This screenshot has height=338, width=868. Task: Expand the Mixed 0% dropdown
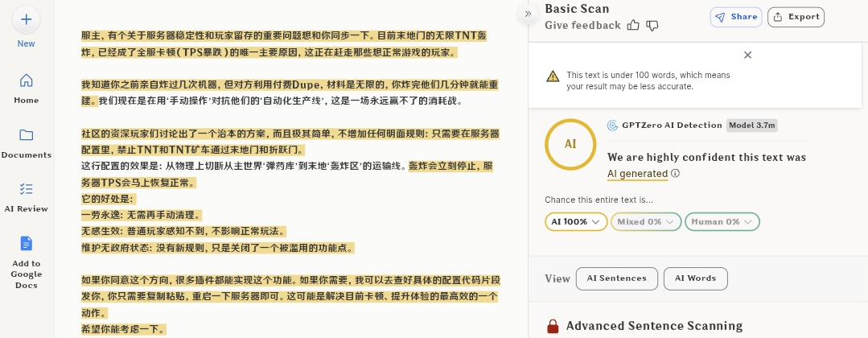coord(646,221)
